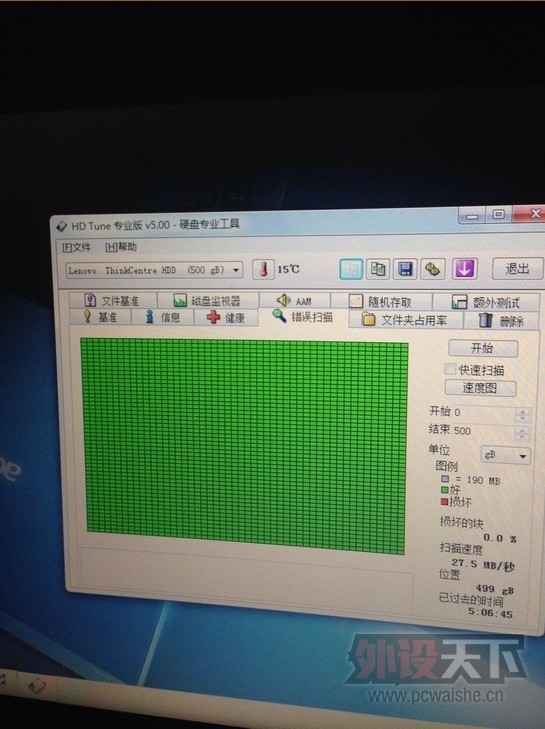Switch to the 信息 tab

(x=163, y=318)
